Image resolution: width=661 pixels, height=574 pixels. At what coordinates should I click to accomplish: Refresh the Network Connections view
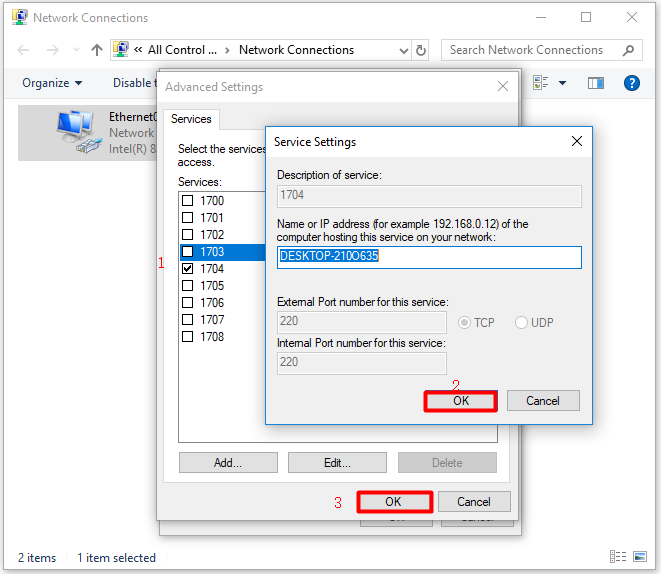(420, 51)
